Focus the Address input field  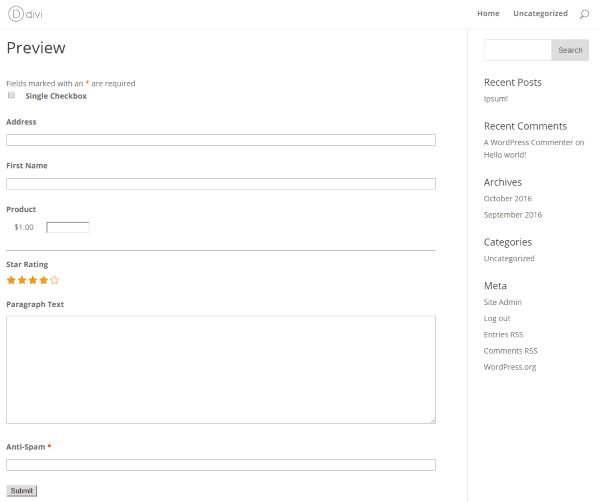(x=220, y=140)
